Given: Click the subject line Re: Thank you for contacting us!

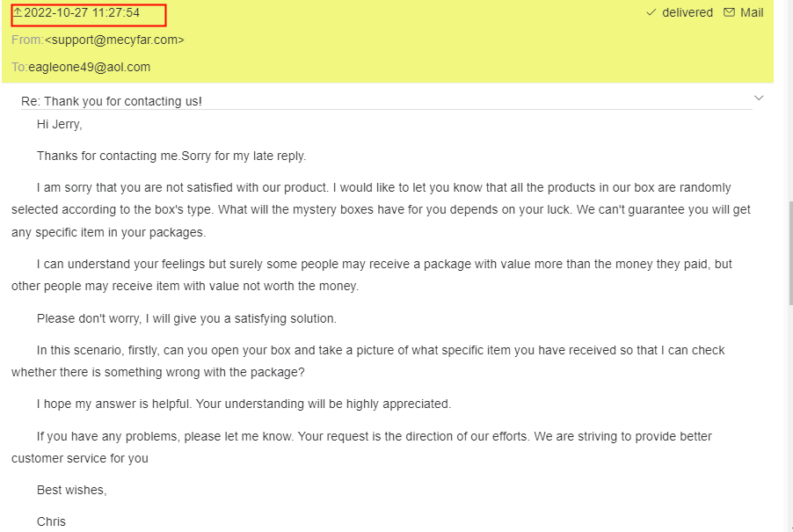Looking at the screenshot, I should [x=112, y=101].
